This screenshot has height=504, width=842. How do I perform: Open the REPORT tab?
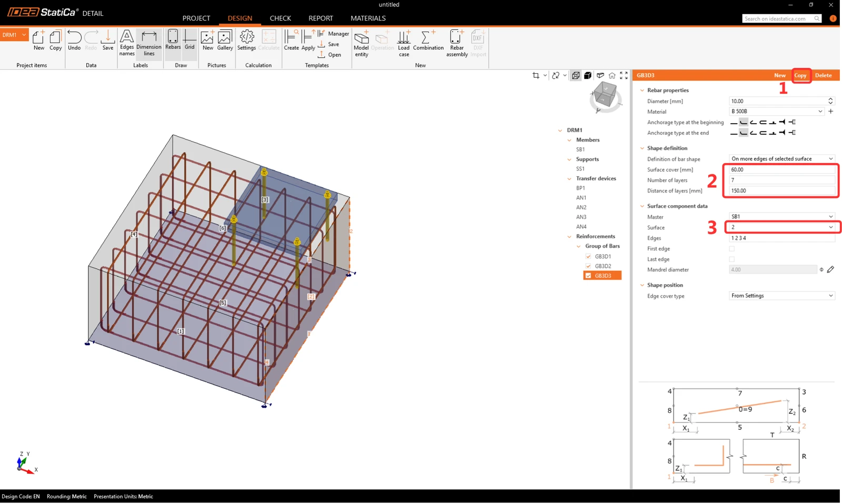coord(321,18)
